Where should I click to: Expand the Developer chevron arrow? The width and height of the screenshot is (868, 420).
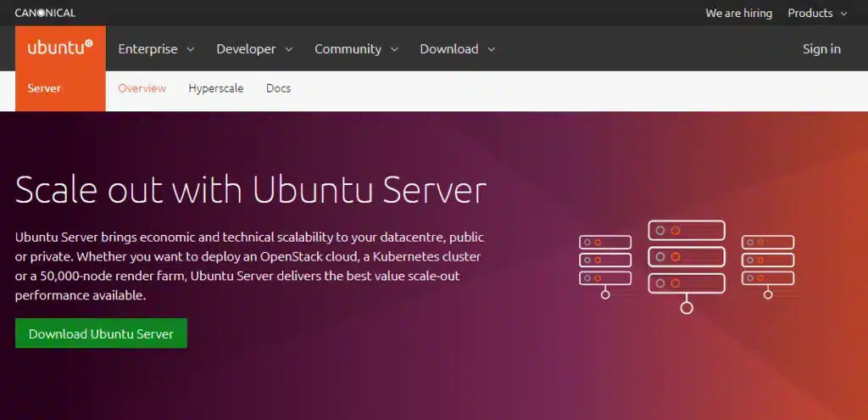click(x=288, y=49)
